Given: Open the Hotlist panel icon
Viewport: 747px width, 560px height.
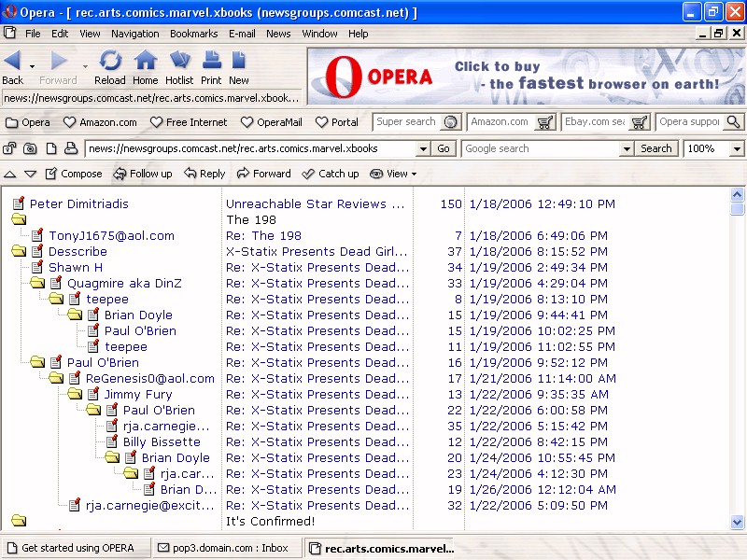Looking at the screenshot, I should [x=179, y=62].
